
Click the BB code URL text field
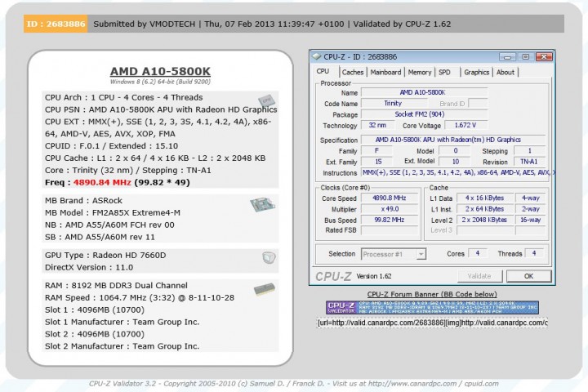tap(432, 323)
